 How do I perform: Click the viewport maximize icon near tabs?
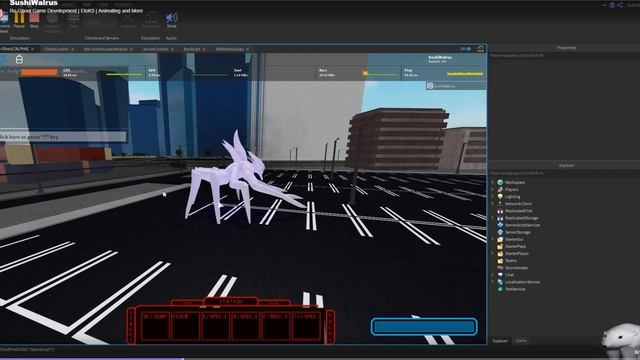tap(480, 49)
